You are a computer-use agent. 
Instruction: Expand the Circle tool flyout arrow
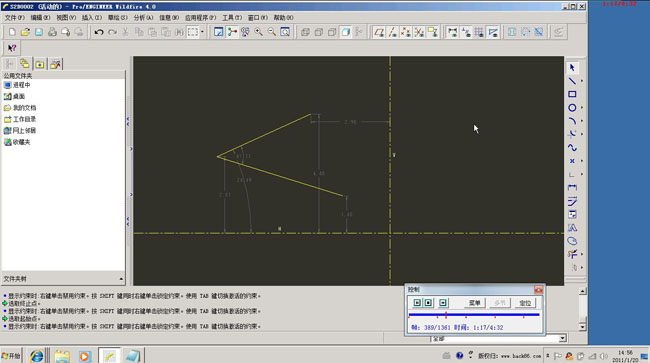click(582, 107)
